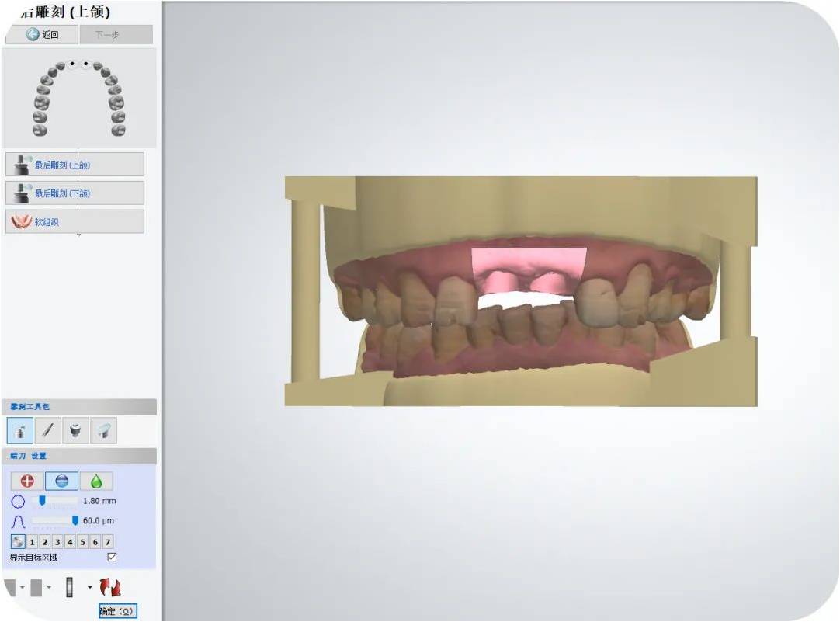The width and height of the screenshot is (840, 622).
Task: Open dropdown arrow beside first gray view icon
Action: click(22, 587)
